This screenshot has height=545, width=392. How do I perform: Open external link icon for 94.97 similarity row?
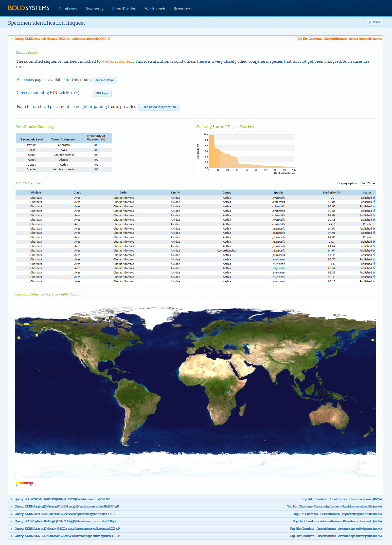tap(374, 228)
